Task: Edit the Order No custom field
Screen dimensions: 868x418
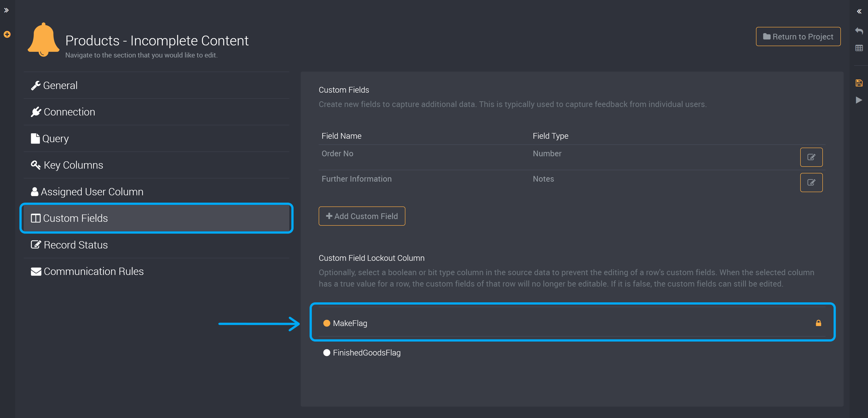Action: [811, 157]
